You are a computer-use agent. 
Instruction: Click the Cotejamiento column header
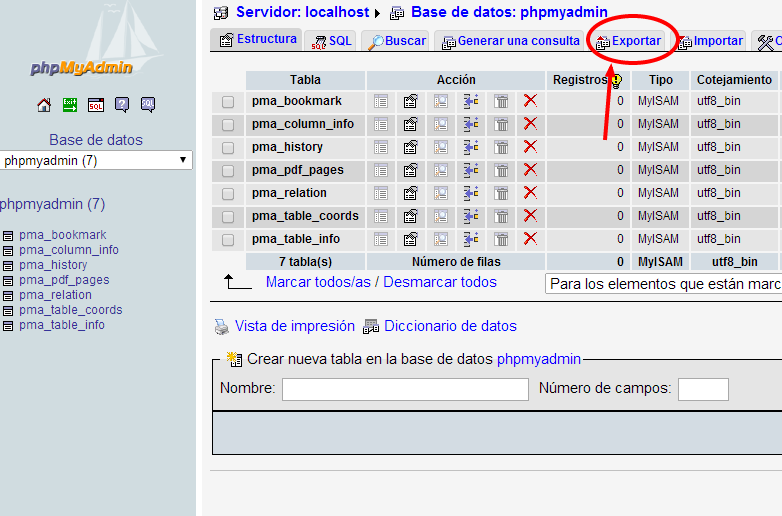click(x=734, y=80)
